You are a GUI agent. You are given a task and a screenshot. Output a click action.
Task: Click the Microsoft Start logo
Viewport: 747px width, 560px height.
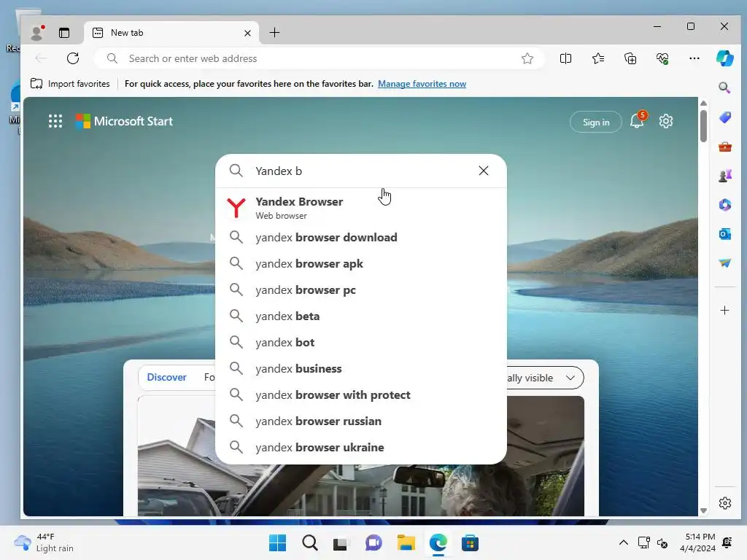point(124,121)
